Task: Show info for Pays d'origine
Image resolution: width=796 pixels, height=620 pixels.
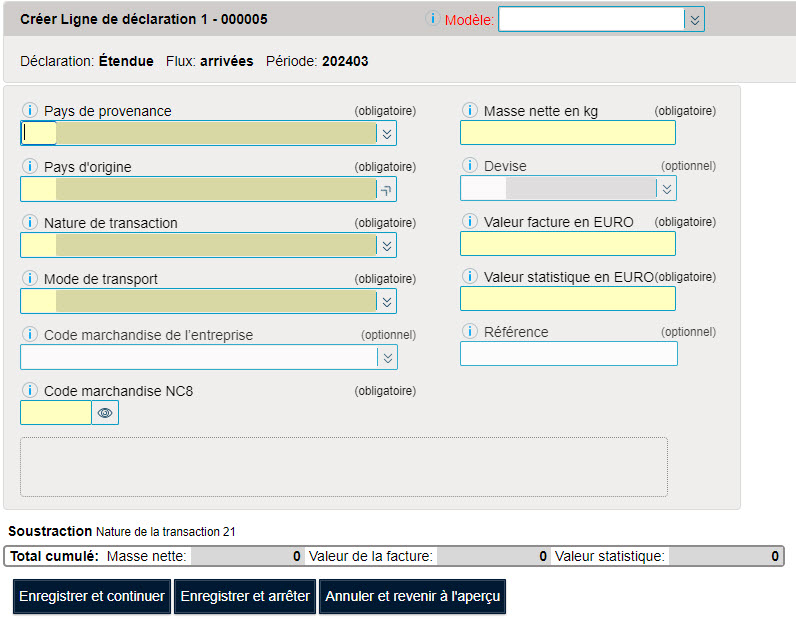Action: 30,166
